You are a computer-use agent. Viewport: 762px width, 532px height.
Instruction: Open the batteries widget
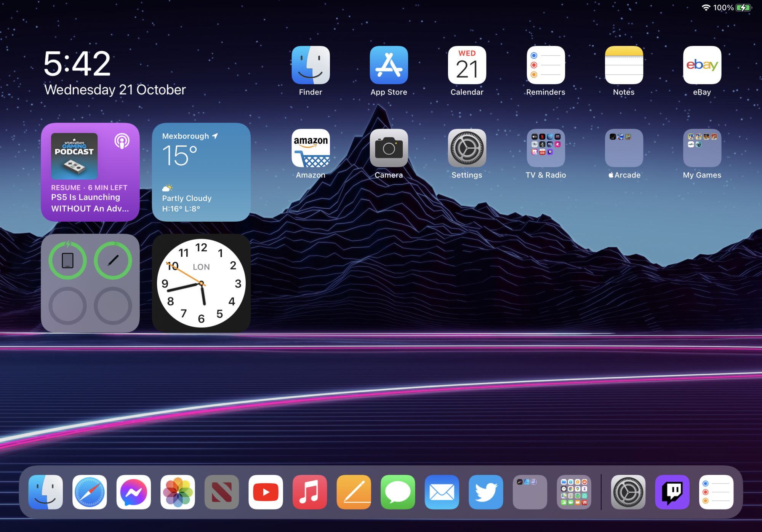(90, 283)
